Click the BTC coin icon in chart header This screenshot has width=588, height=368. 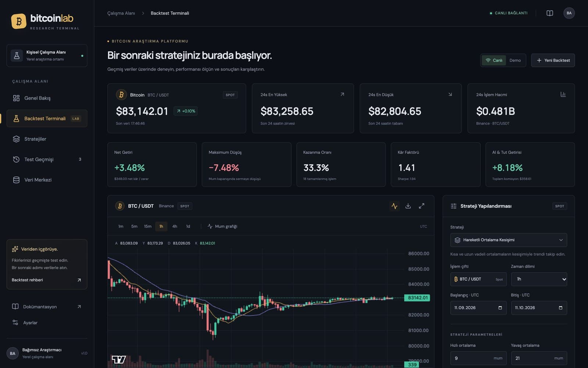120,206
